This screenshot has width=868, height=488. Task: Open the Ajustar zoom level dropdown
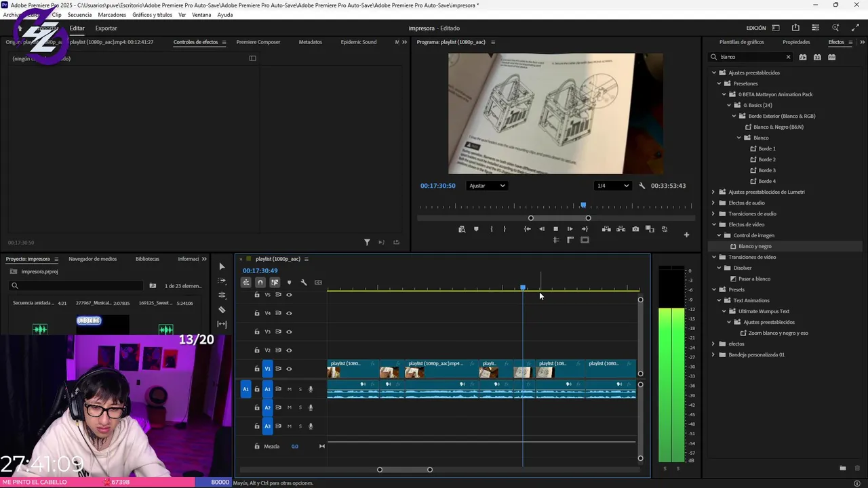click(487, 186)
